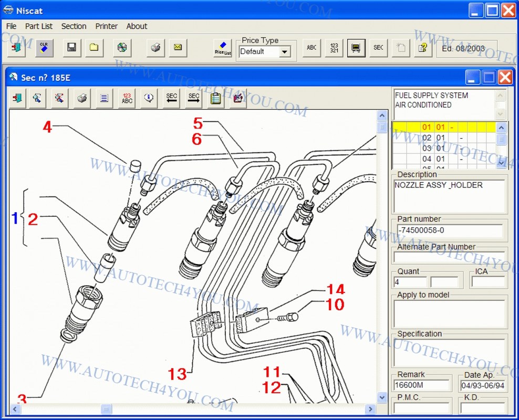Toggle the 123/321 order button
The image size is (519, 420).
[x=334, y=48]
